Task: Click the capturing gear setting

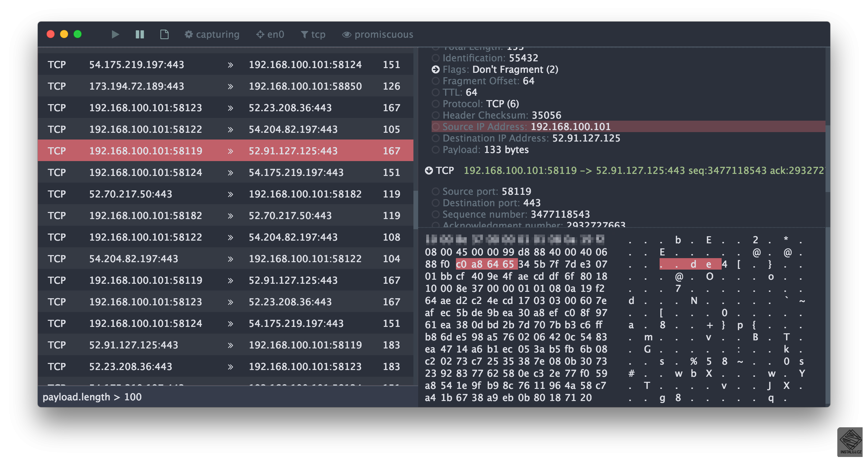Action: click(x=212, y=34)
